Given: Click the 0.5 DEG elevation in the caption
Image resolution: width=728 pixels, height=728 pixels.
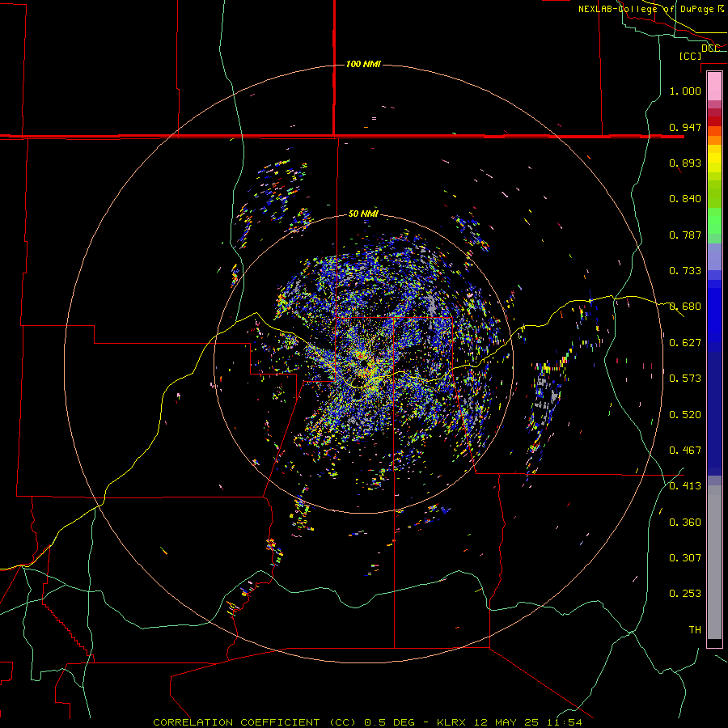Looking at the screenshot, I should (389, 722).
